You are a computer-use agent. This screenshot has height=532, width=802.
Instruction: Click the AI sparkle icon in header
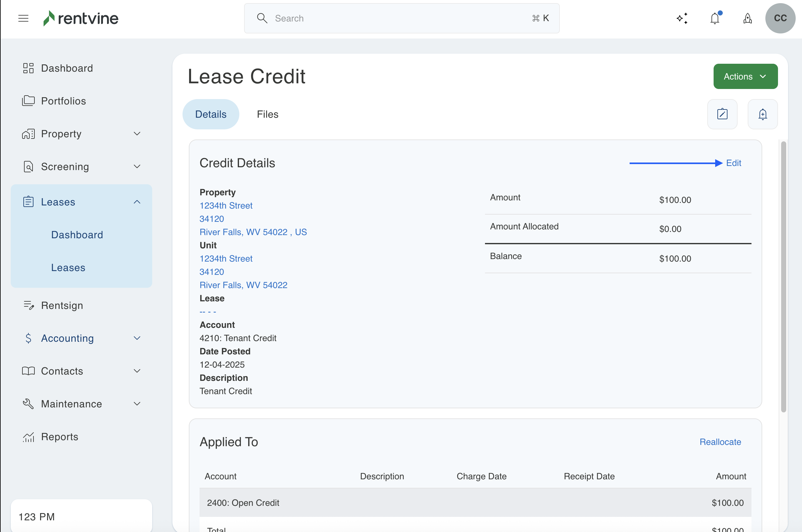pyautogui.click(x=682, y=18)
